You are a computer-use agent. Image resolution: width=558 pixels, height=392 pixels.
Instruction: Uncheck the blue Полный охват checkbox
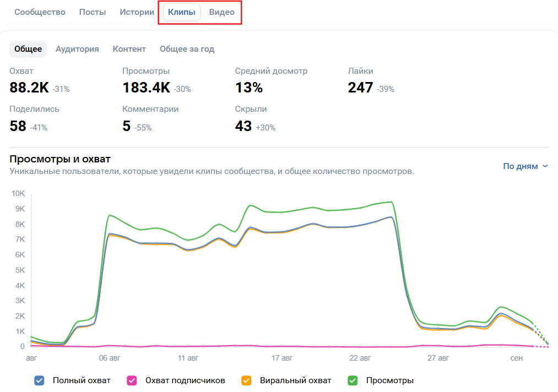click(x=39, y=380)
